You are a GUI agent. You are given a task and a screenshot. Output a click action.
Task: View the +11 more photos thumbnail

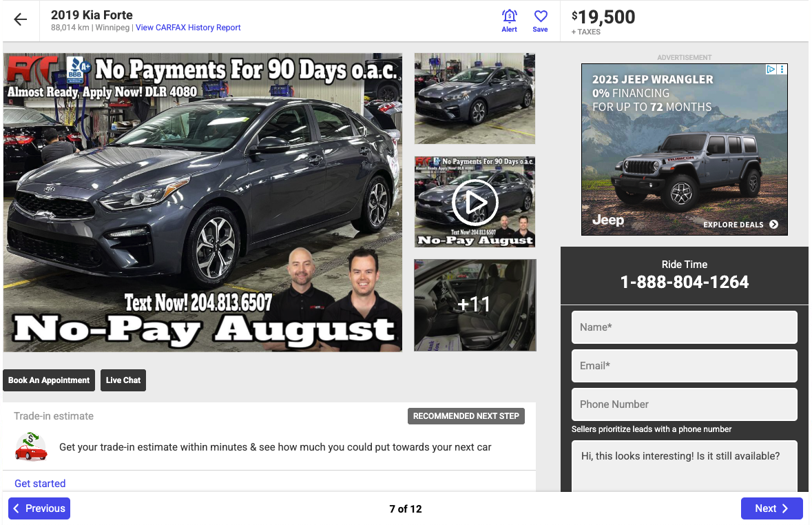(475, 305)
